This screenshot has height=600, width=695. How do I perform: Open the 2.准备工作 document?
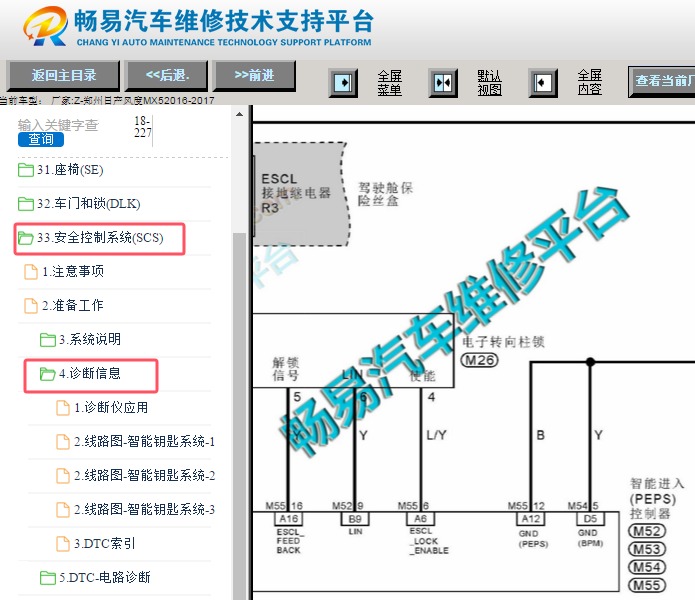tap(73, 305)
